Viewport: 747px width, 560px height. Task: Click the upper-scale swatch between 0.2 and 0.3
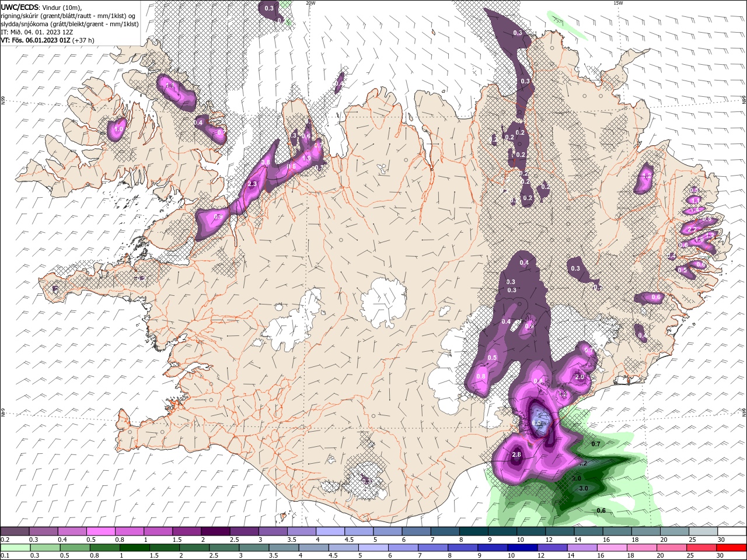[15, 531]
